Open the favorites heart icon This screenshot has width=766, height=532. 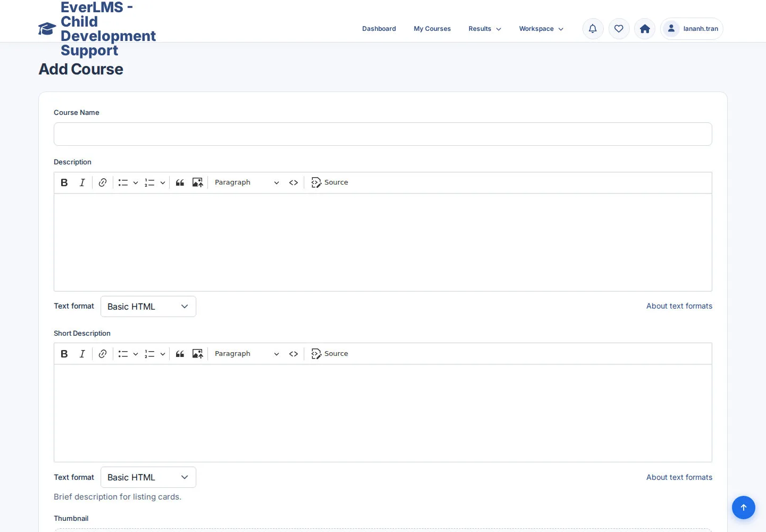coord(619,29)
